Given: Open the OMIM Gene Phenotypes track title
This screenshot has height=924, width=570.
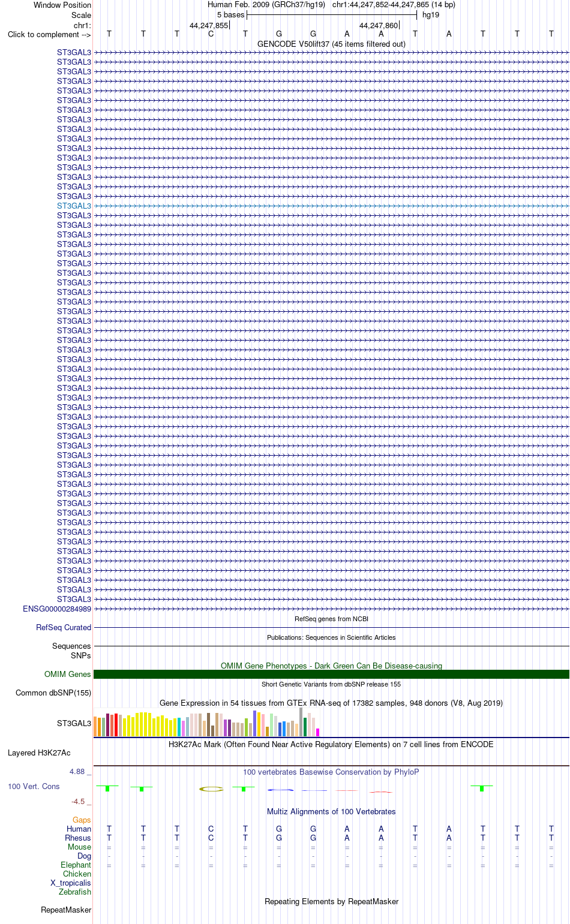Looking at the screenshot, I should (331, 666).
